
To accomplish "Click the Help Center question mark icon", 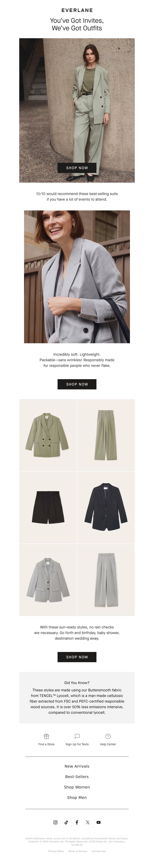I will click(108, 736).
